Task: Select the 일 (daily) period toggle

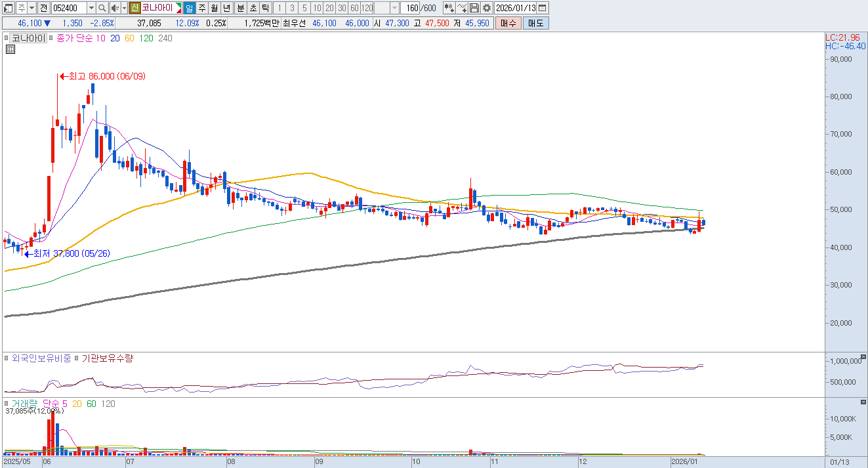Action: 189,8
